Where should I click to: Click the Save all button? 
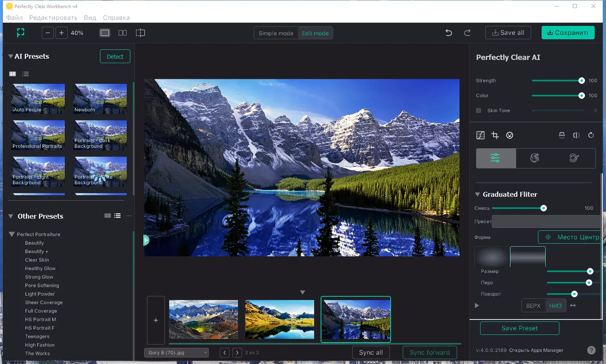(508, 33)
